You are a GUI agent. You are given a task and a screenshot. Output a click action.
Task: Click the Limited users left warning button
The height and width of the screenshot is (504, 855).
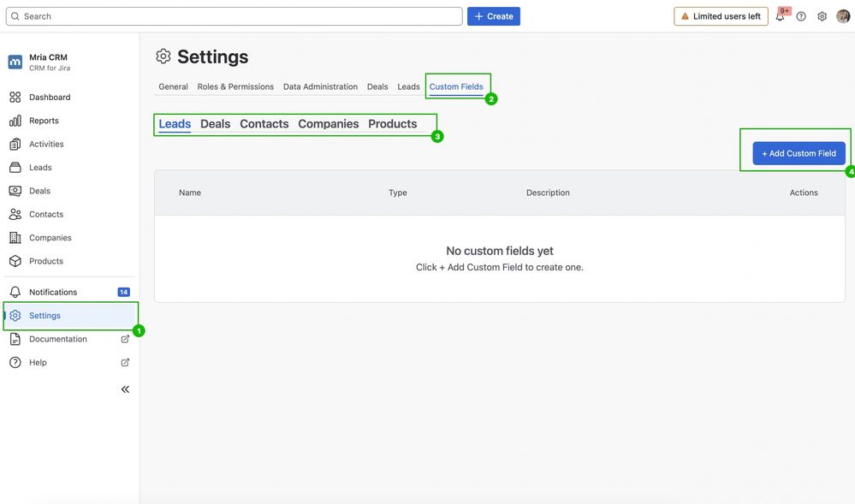[x=721, y=16]
